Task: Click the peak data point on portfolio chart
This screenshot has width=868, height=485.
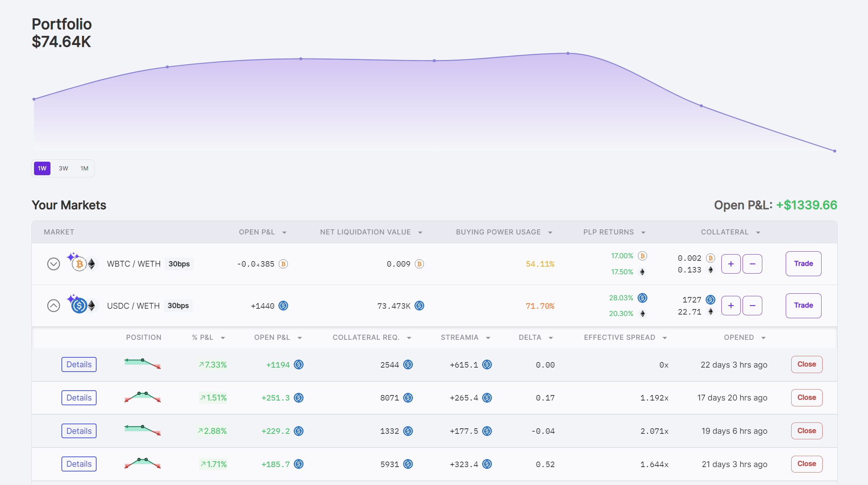Action: click(568, 53)
